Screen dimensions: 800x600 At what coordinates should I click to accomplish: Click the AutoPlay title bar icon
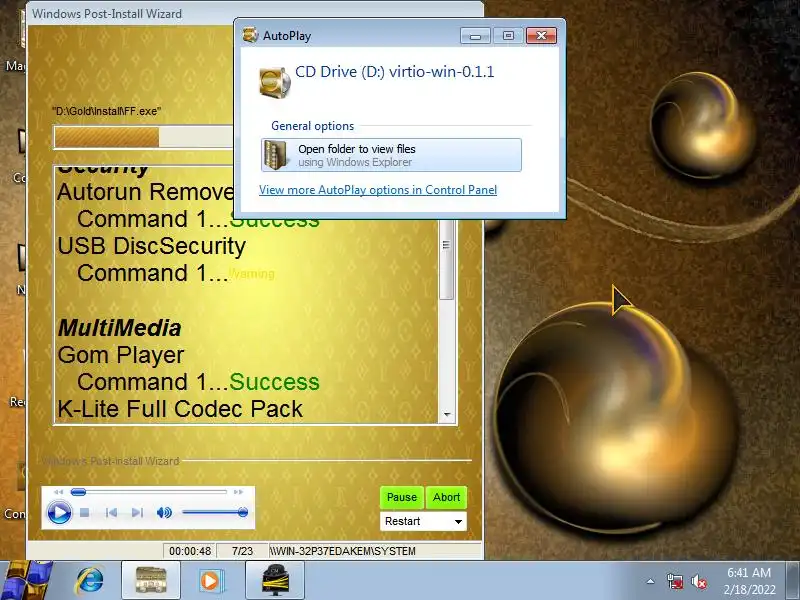(251, 35)
